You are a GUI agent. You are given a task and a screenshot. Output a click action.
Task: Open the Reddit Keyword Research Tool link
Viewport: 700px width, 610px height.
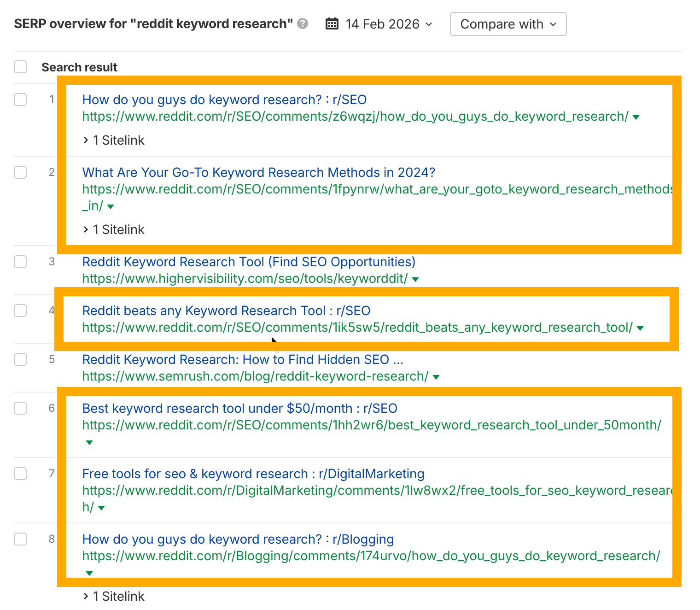[x=249, y=262]
